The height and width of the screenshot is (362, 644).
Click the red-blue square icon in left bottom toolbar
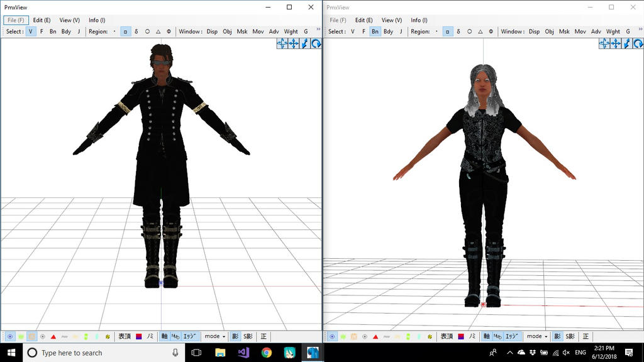click(139, 337)
